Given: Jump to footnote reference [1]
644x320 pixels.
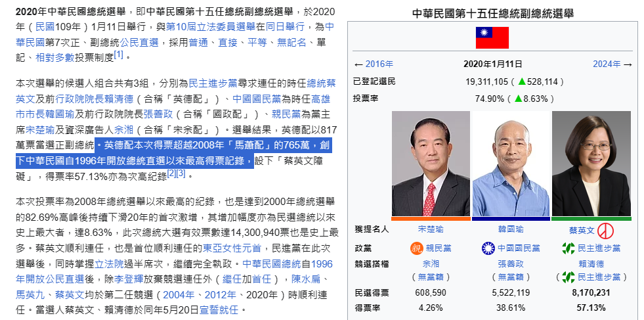Looking at the screenshot, I should point(118,55).
